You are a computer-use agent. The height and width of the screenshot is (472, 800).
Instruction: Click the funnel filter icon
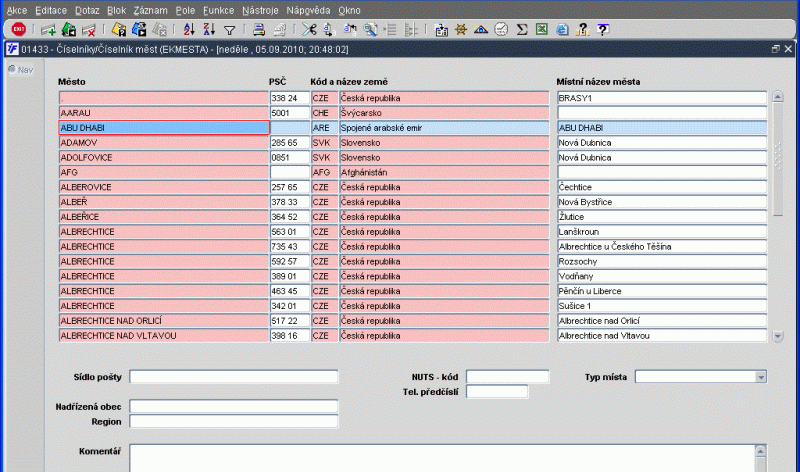(230, 30)
